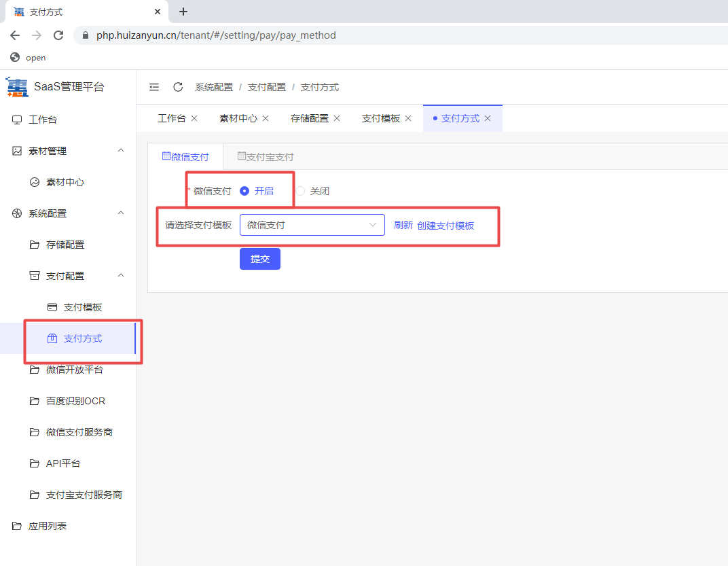The width and height of the screenshot is (728, 566).
Task: Open the 支付模板 page tab
Action: point(381,118)
